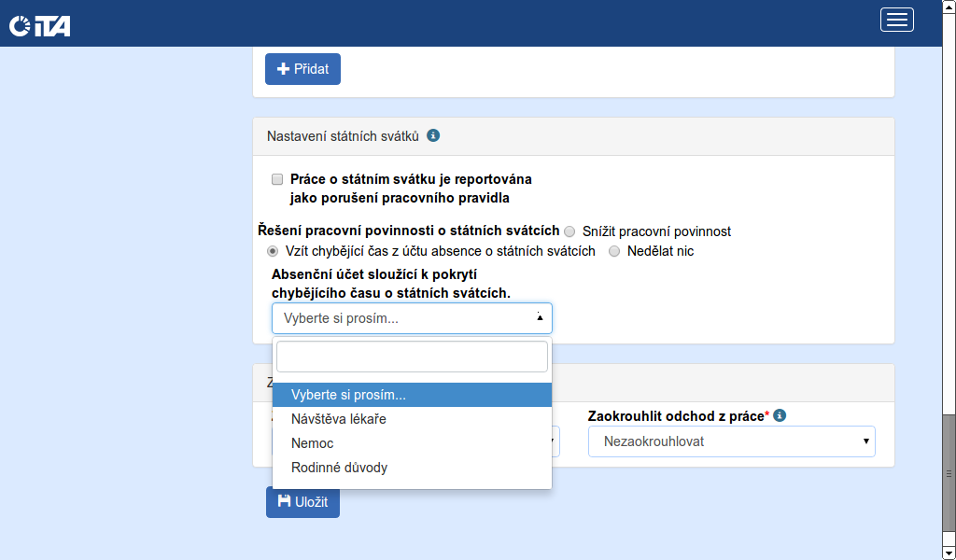Click the dropdown search input field
This screenshot has width=956, height=560.
tap(412, 357)
